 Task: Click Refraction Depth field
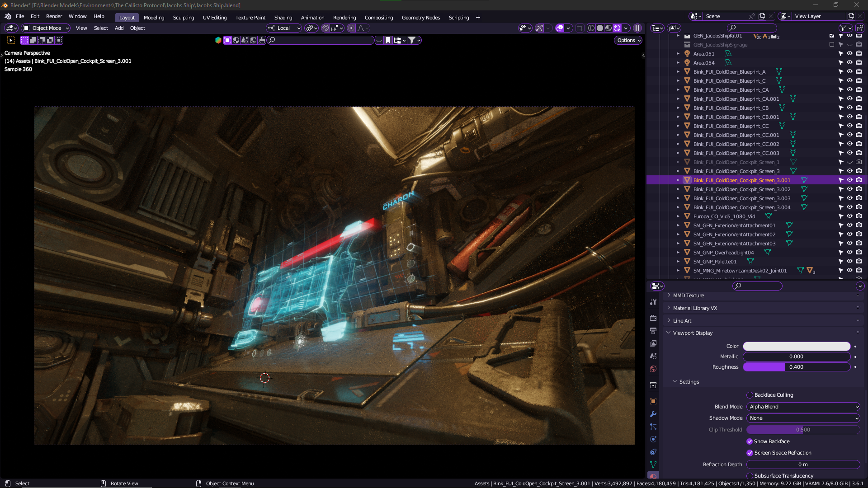click(803, 465)
